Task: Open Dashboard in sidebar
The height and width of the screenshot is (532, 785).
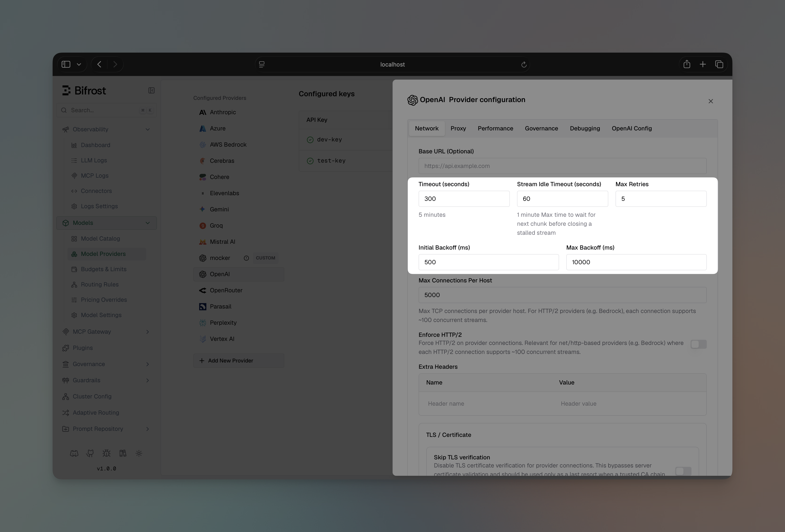Action: pos(106,145)
